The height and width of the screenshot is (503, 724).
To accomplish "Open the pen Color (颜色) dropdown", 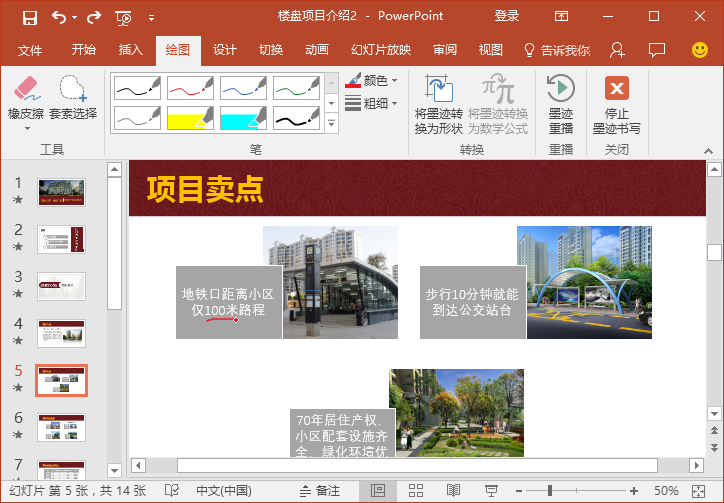I will click(371, 81).
